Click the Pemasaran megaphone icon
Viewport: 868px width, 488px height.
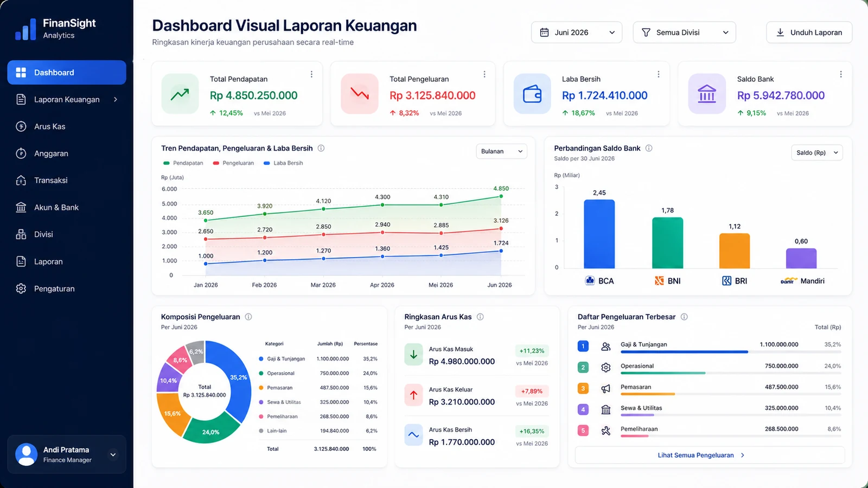tap(606, 389)
